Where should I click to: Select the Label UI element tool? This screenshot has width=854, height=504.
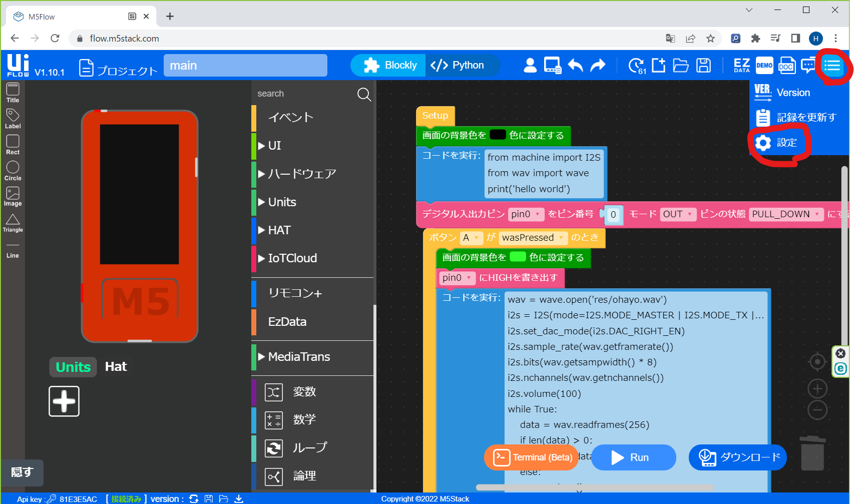pos(13,119)
